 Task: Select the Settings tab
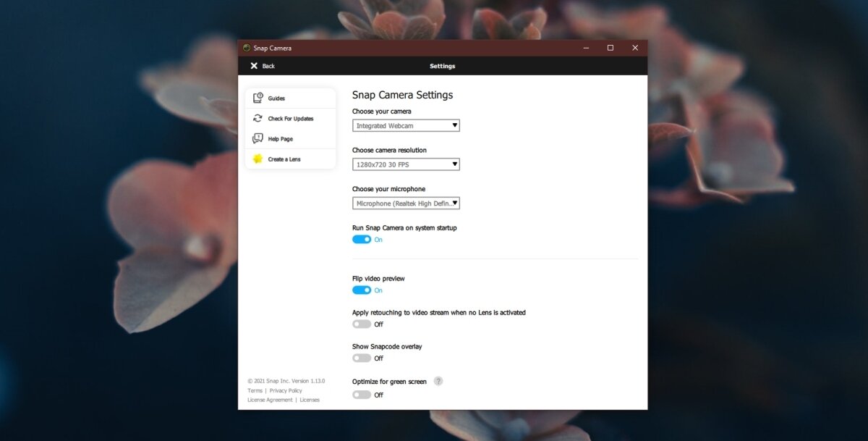(443, 66)
